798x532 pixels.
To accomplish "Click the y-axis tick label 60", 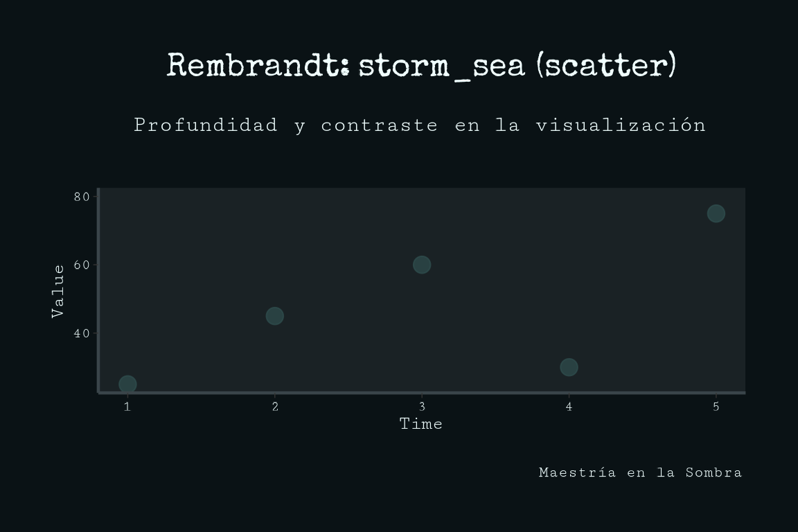I will (x=82, y=265).
